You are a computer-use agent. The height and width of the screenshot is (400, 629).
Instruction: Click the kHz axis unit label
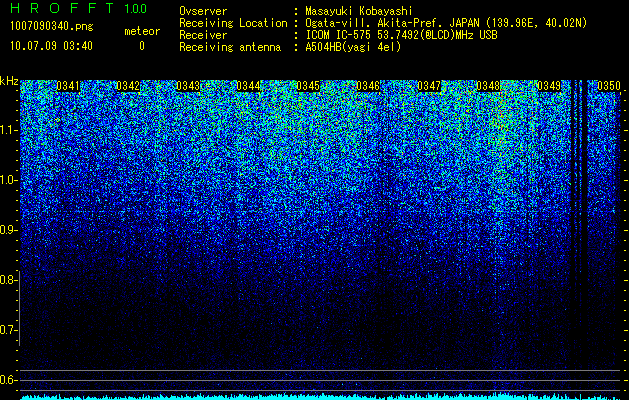point(9,81)
